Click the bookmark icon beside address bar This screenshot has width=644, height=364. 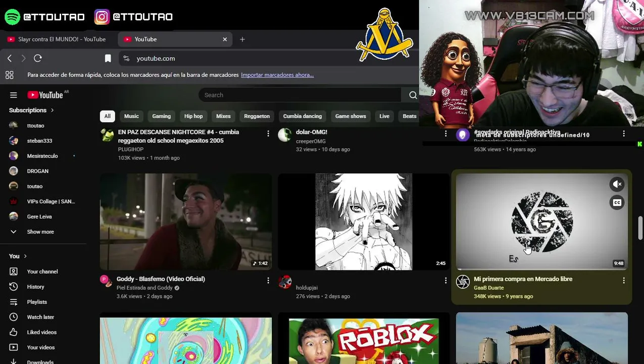(x=108, y=59)
